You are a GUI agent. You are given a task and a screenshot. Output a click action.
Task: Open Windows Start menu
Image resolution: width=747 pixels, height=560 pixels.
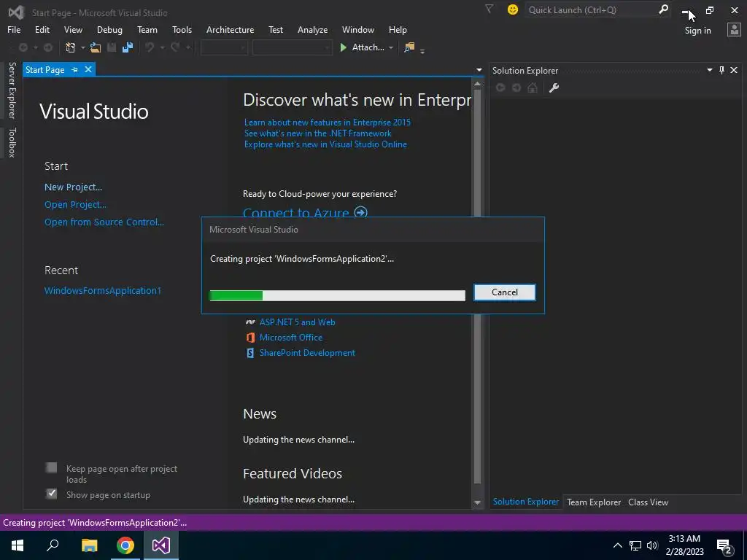18,545
